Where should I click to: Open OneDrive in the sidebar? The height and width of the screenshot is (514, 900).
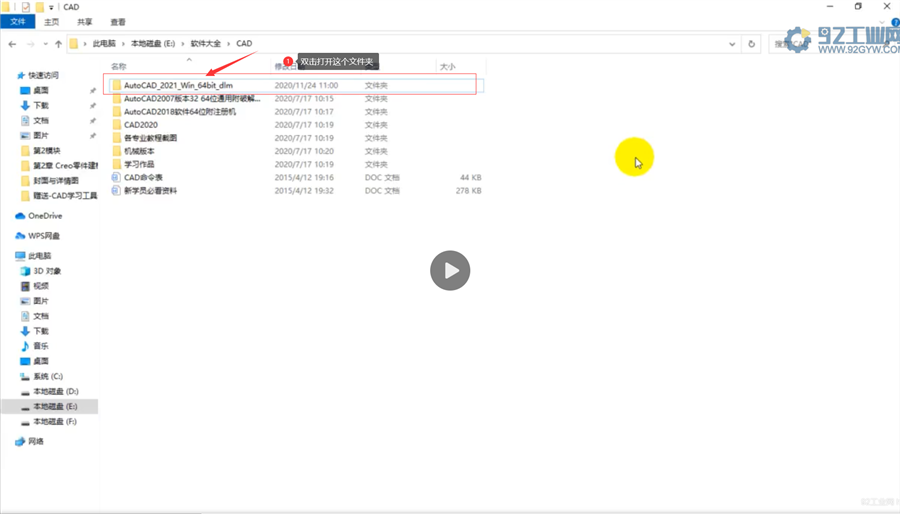45,216
